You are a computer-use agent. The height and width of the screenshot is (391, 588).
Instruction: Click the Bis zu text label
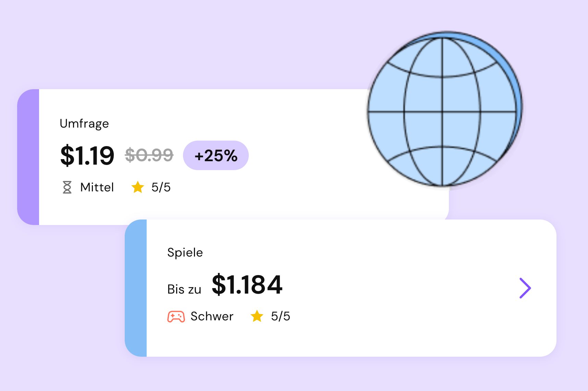coord(184,289)
